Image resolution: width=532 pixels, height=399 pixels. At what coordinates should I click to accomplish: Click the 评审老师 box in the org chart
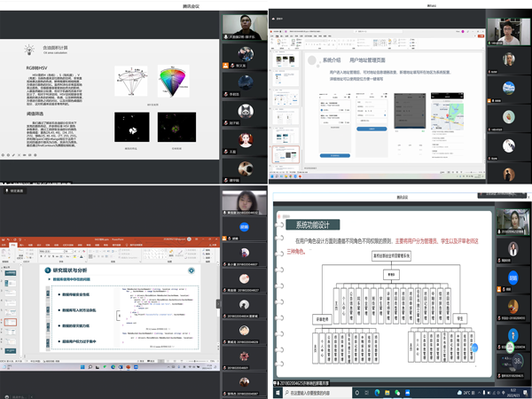click(x=322, y=319)
